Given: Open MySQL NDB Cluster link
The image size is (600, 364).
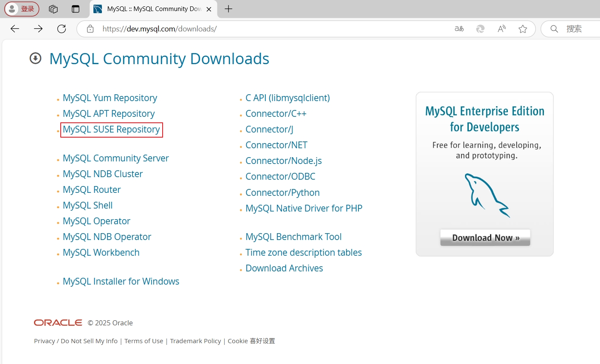Looking at the screenshot, I should point(103,174).
